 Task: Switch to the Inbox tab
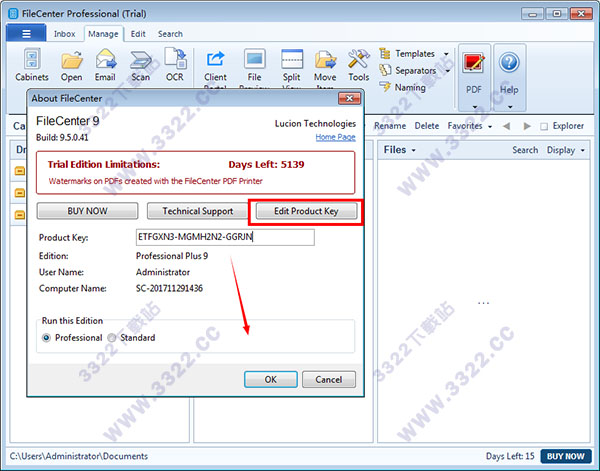click(64, 34)
